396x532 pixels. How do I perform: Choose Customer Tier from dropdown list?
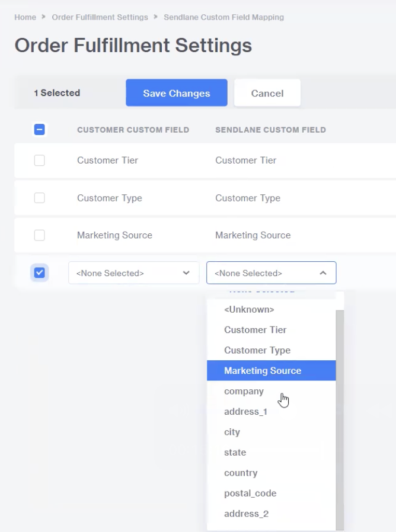272,330
